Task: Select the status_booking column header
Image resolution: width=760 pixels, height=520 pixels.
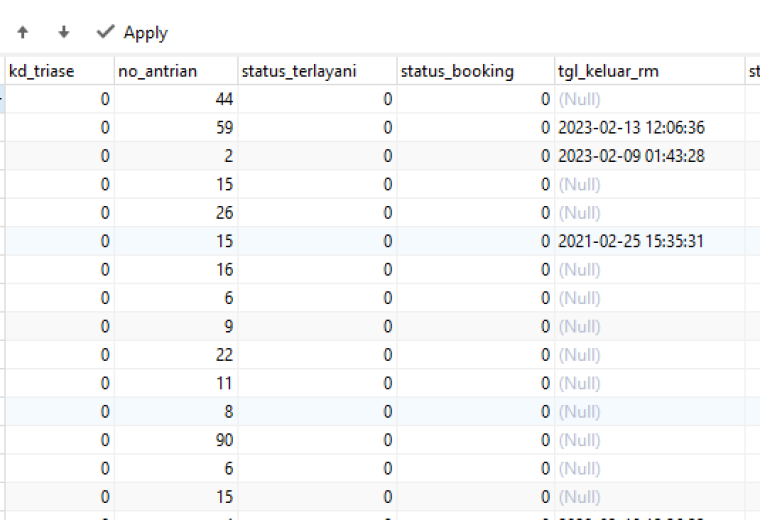Action: (x=475, y=71)
